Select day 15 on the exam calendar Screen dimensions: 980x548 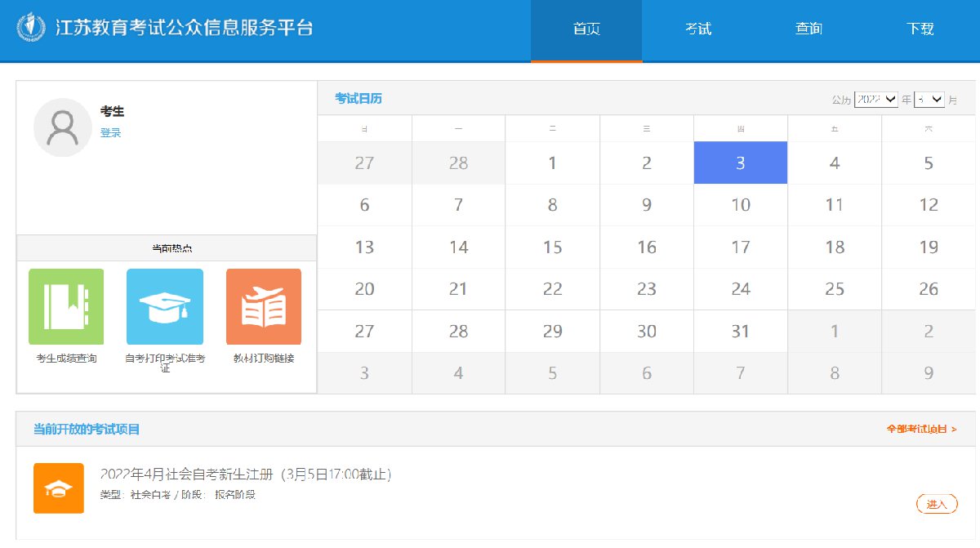click(x=553, y=247)
